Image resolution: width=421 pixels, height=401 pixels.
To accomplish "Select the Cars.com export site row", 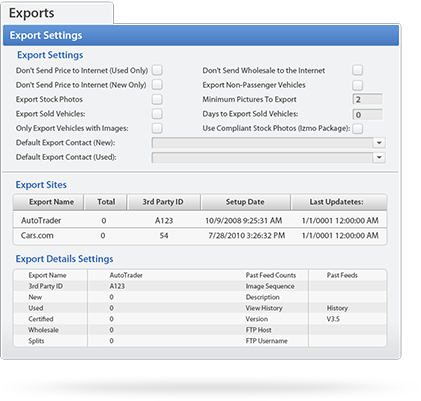I will (200, 236).
